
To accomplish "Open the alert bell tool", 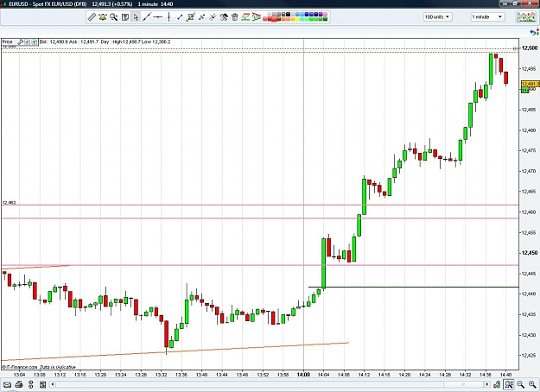I will click(103, 17).
